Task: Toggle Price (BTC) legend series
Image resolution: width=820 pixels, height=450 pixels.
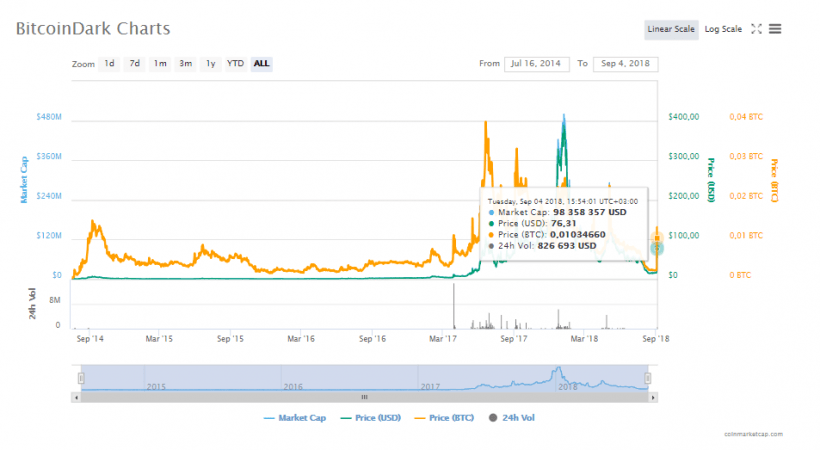Action: point(449,417)
